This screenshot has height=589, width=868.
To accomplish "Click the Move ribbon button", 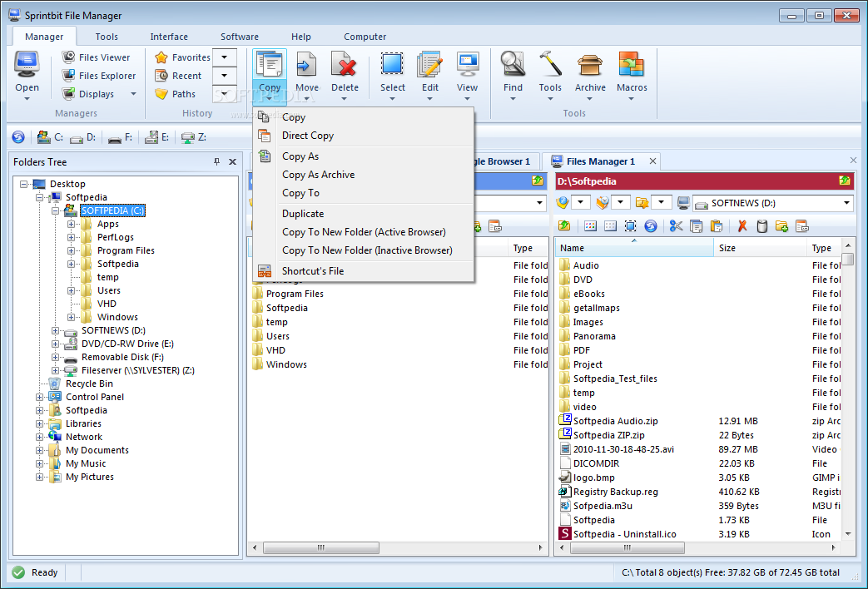I will point(307,77).
